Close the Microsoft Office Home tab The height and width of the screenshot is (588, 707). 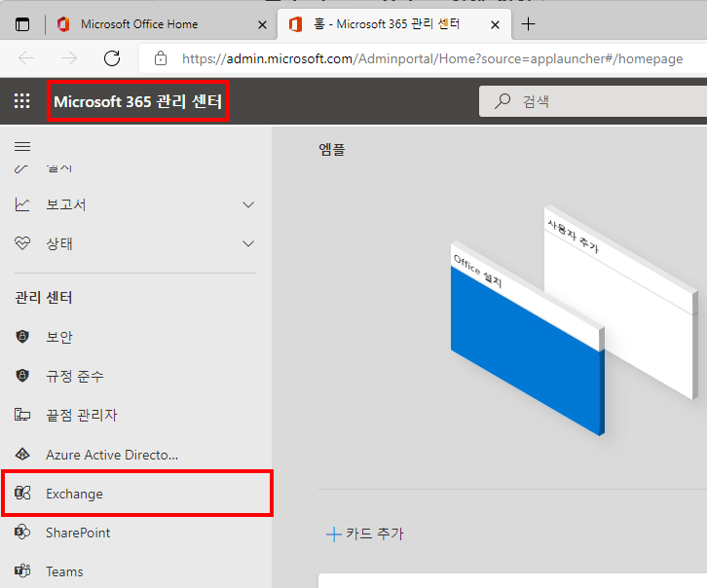click(x=262, y=24)
